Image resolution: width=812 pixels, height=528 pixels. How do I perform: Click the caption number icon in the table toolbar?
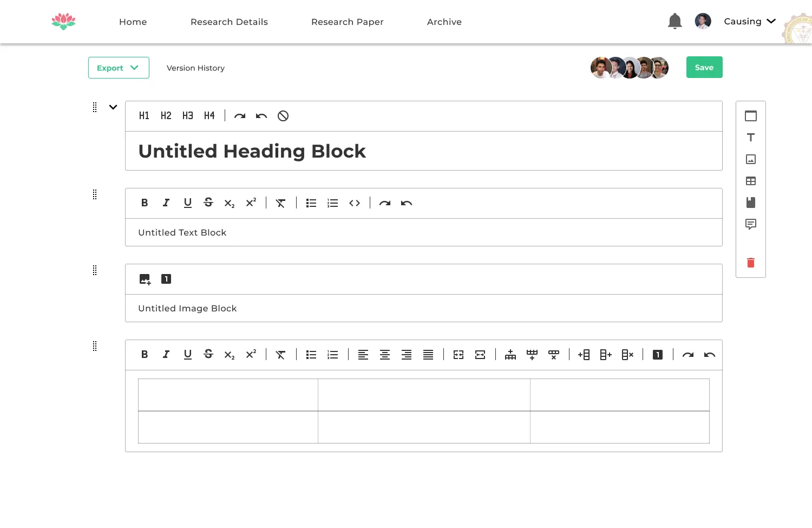click(x=658, y=355)
